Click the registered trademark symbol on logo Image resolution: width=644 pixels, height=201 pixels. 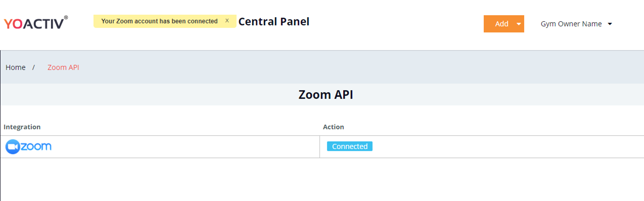click(x=66, y=17)
